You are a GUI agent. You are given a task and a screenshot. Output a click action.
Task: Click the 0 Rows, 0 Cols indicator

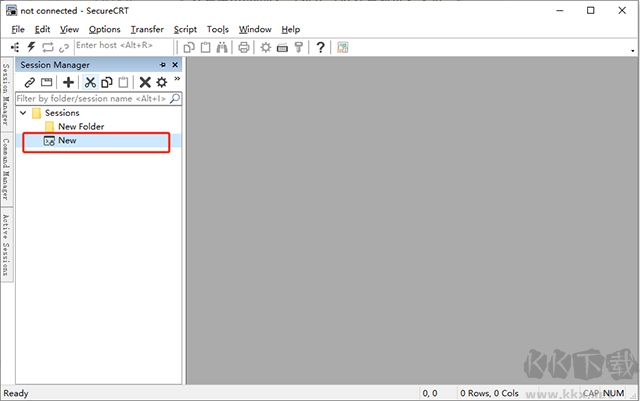[x=489, y=393]
